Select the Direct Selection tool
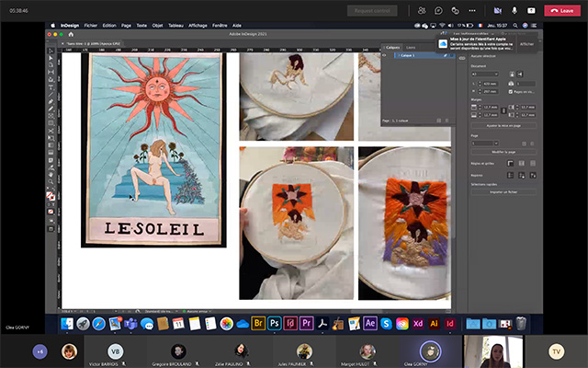Screen dimensions: 588x368 point(51,58)
